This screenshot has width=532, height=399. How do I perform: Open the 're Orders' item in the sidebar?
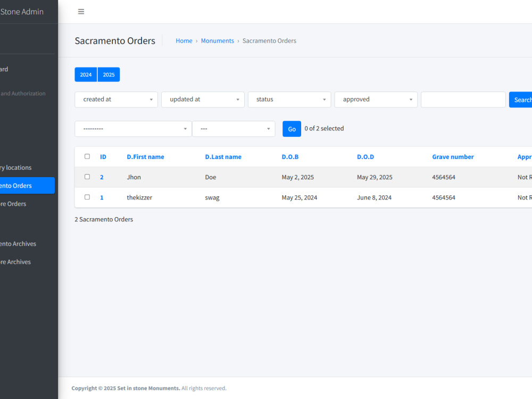(13, 204)
